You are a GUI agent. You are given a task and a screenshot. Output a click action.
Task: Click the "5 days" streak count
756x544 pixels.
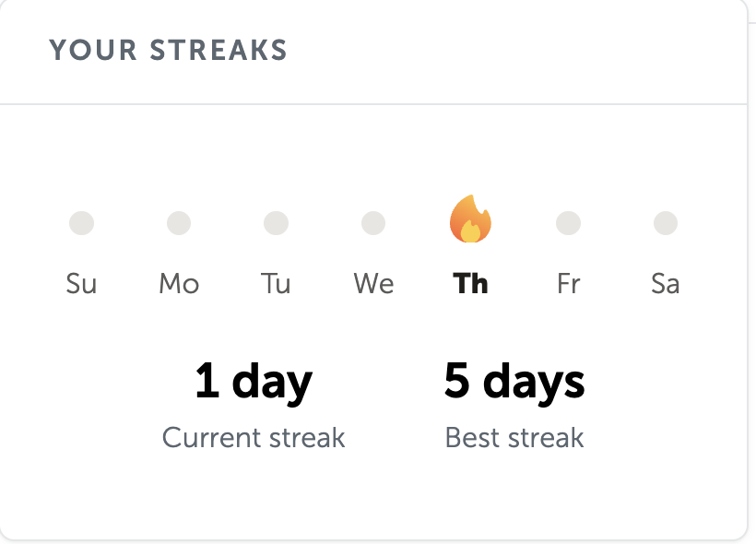(x=514, y=382)
